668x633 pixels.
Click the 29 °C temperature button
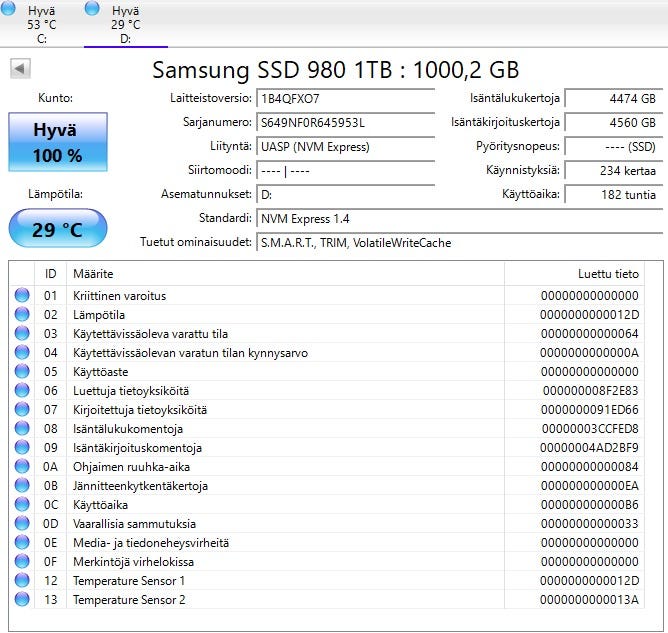pyautogui.click(x=58, y=229)
